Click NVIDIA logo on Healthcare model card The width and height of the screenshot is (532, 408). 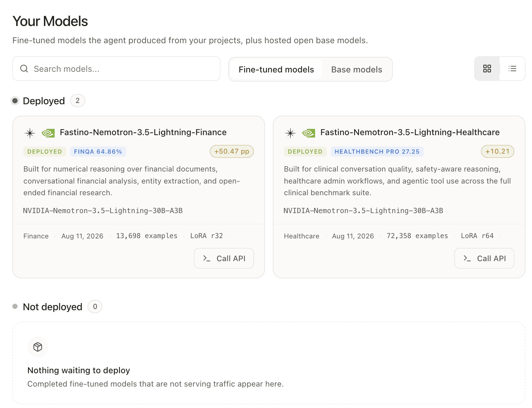pyautogui.click(x=309, y=133)
